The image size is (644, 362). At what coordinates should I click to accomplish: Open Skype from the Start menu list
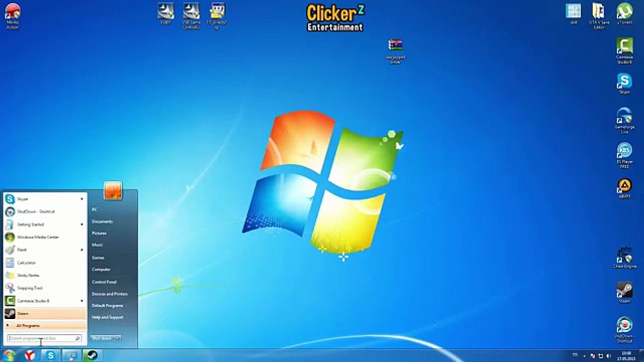(x=45, y=199)
